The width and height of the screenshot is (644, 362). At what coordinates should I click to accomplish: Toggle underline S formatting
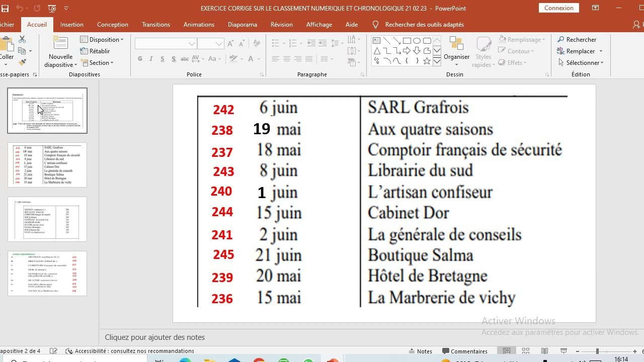162,59
